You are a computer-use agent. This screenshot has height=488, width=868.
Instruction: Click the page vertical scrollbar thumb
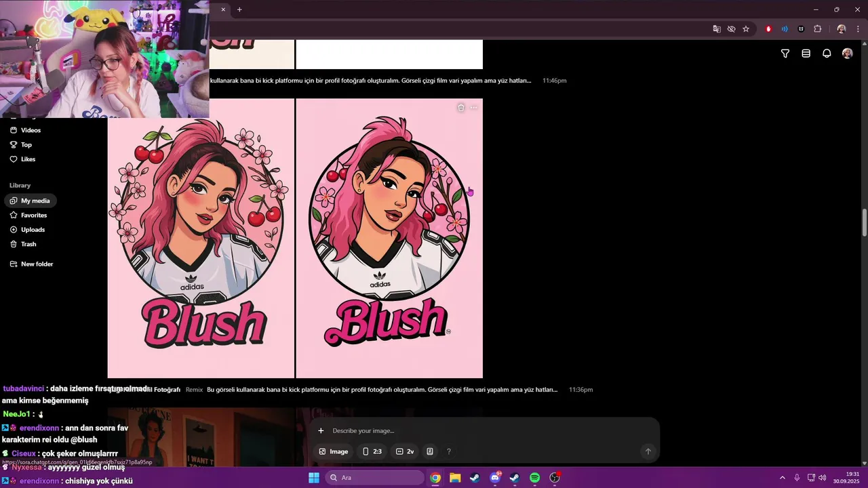pos(864,223)
